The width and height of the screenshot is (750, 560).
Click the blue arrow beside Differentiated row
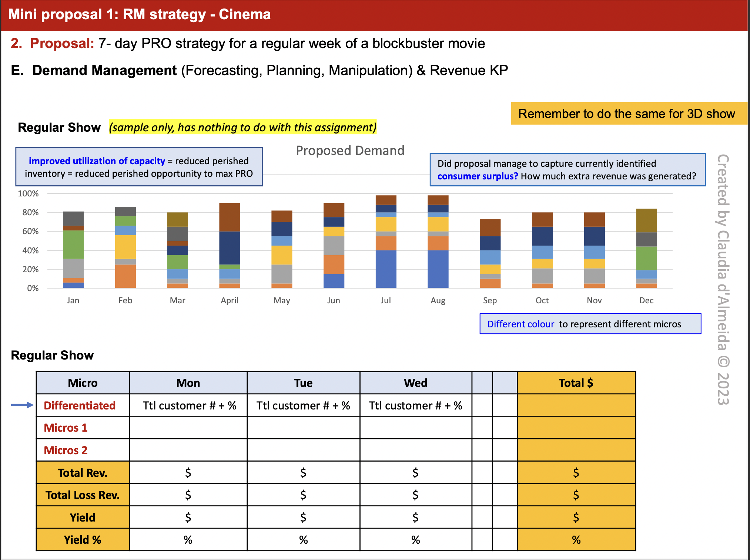click(x=22, y=405)
